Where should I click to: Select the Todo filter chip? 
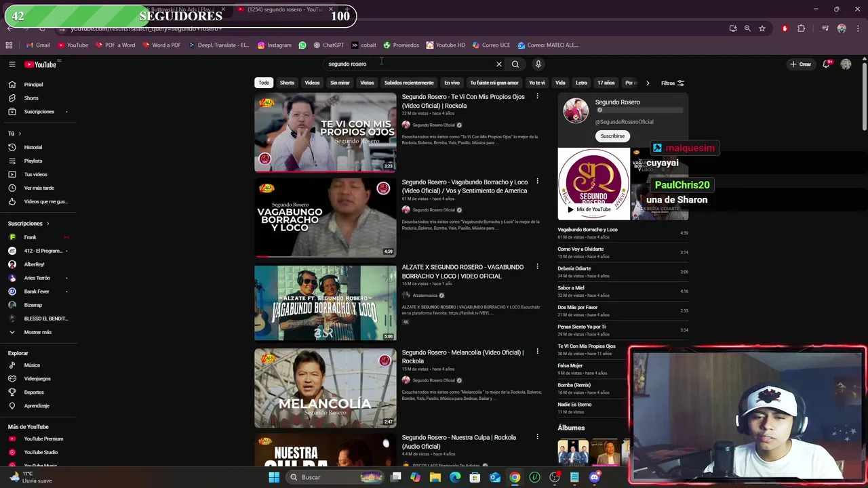[x=264, y=83]
